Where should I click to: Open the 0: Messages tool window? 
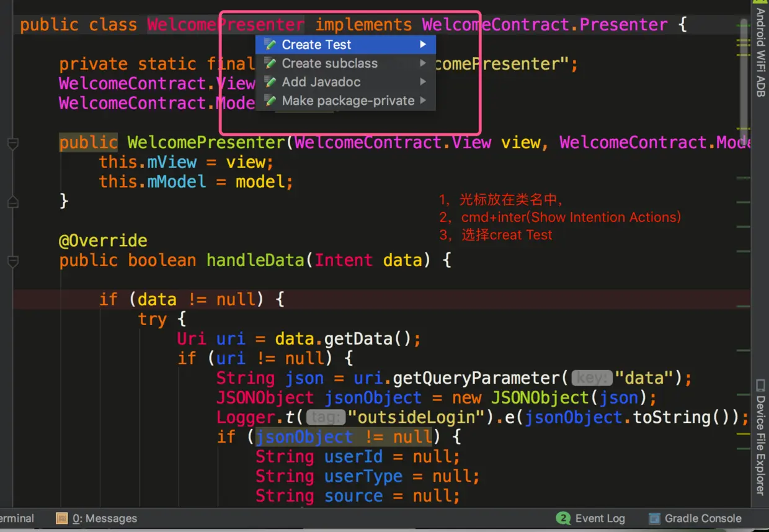[x=97, y=518]
